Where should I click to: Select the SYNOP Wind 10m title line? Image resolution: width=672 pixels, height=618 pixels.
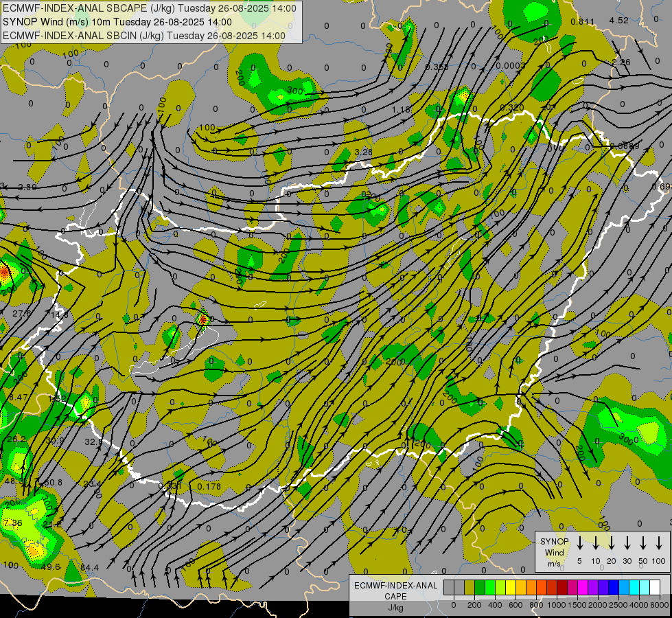(x=117, y=22)
